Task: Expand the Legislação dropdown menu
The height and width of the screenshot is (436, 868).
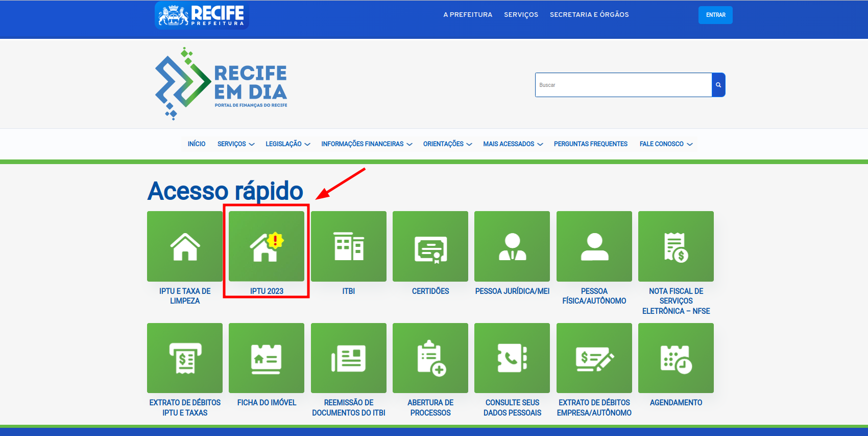Action: 288,144
